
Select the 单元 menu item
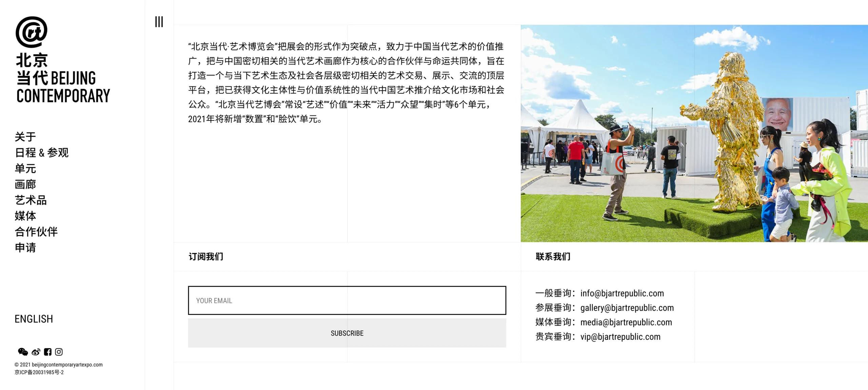tap(25, 168)
